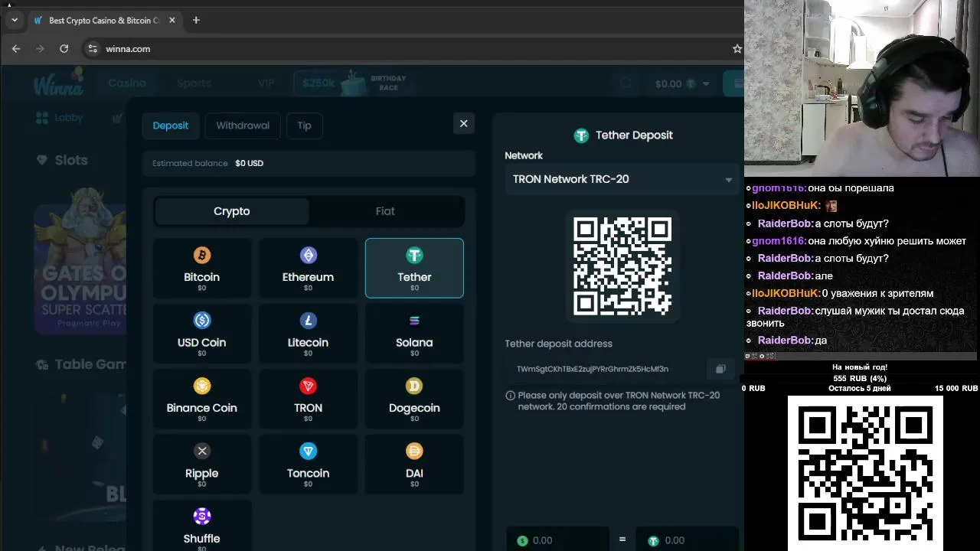Pick the TRON coin icon
The height and width of the screenshot is (551, 980).
coord(308,386)
